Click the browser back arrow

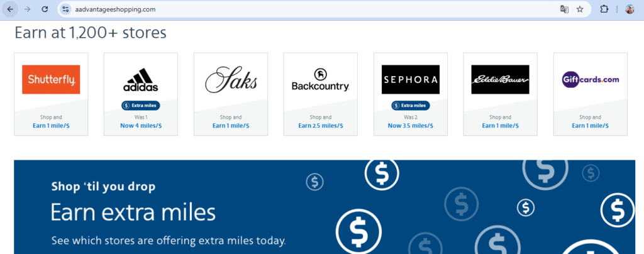10,9
